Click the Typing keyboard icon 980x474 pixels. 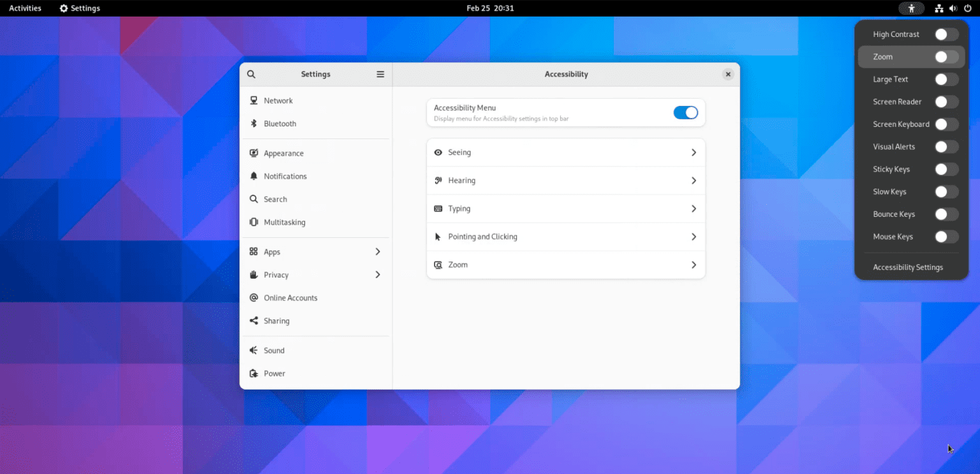tap(438, 209)
